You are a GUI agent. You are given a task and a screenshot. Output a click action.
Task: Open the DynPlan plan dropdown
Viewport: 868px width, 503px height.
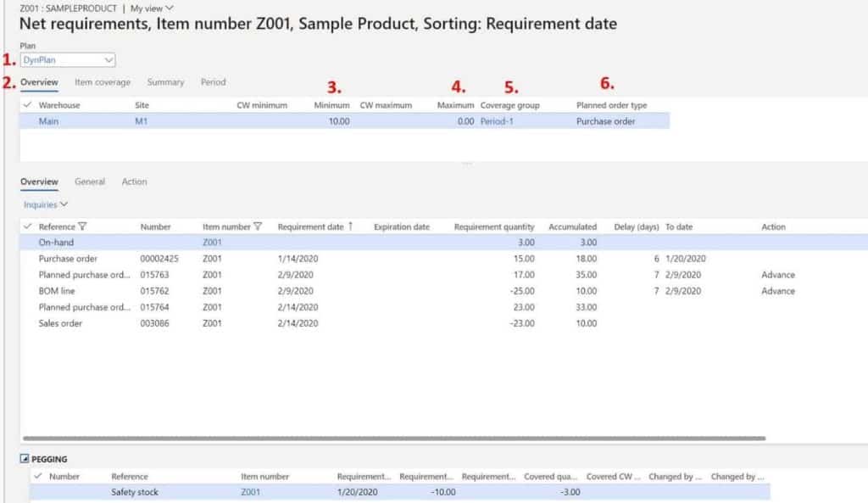coord(108,61)
